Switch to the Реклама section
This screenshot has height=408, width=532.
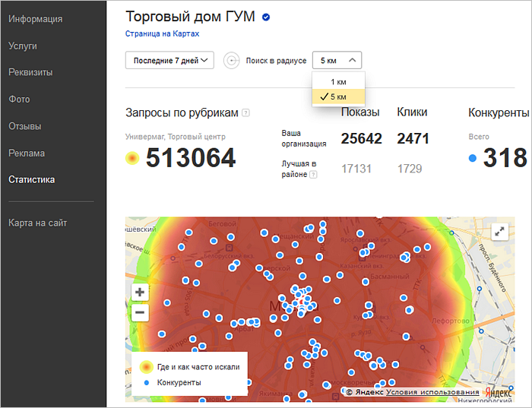coord(27,153)
